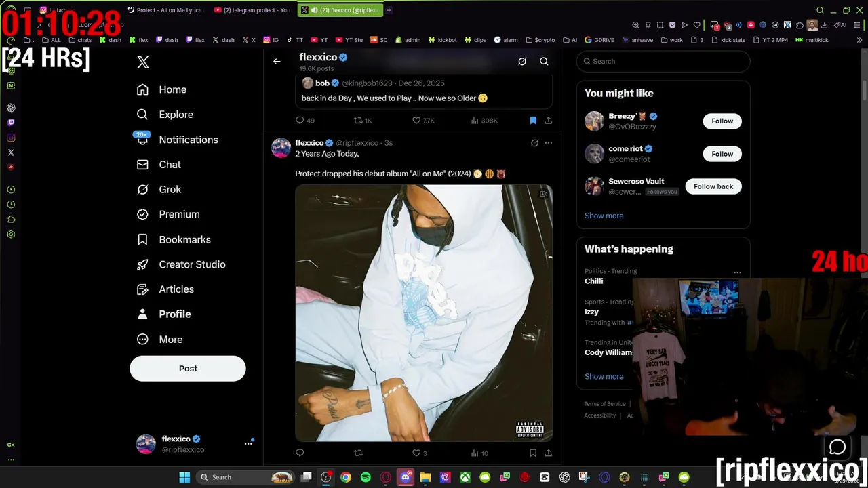Click the X search input field
This screenshot has height=488, width=868.
663,61
